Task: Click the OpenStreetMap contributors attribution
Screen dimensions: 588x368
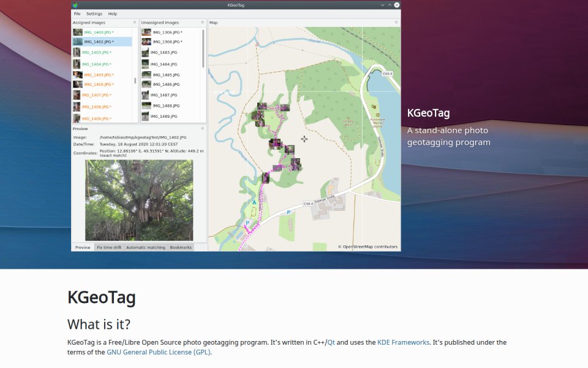Action: 367,247
